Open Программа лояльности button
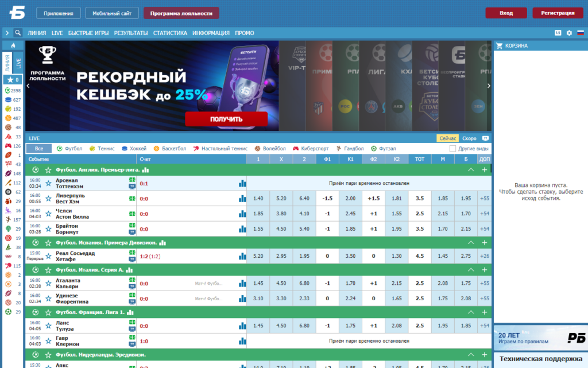588x368 pixels. (x=181, y=13)
